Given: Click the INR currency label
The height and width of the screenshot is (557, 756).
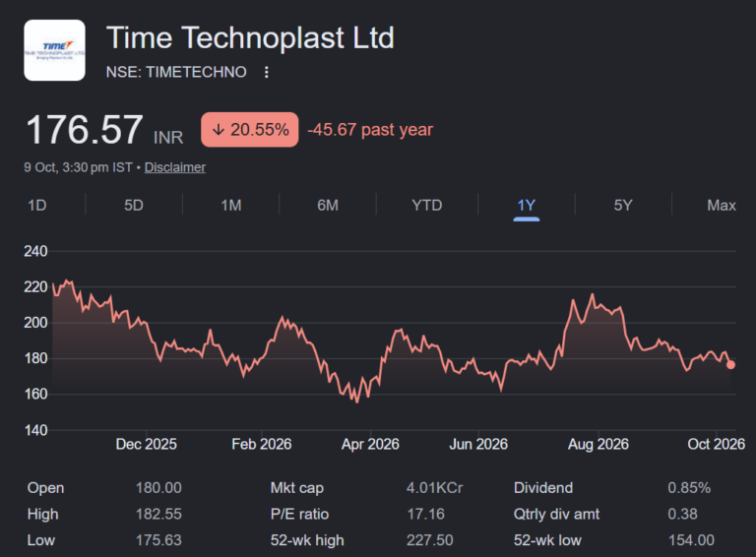Looking at the screenshot, I should [168, 138].
